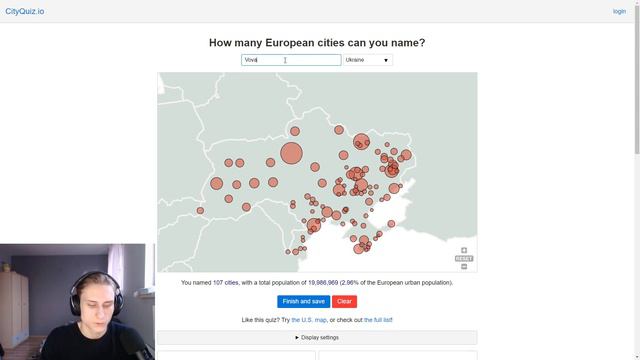Zoom out the map with minus icon
Viewport: 640px width, 360px height.
(464, 267)
